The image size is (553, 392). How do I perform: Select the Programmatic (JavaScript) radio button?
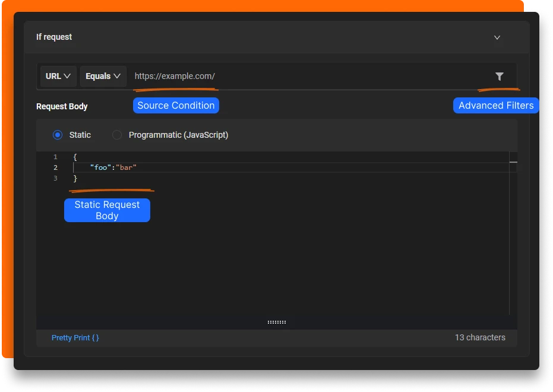117,135
